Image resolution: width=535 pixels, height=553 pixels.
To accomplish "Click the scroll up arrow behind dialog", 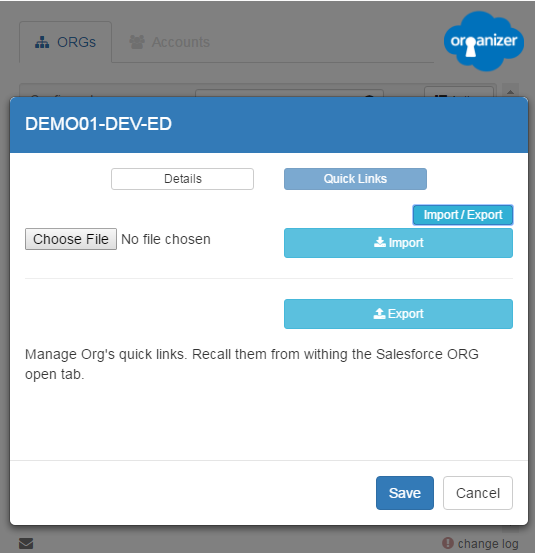I will coord(510,92).
